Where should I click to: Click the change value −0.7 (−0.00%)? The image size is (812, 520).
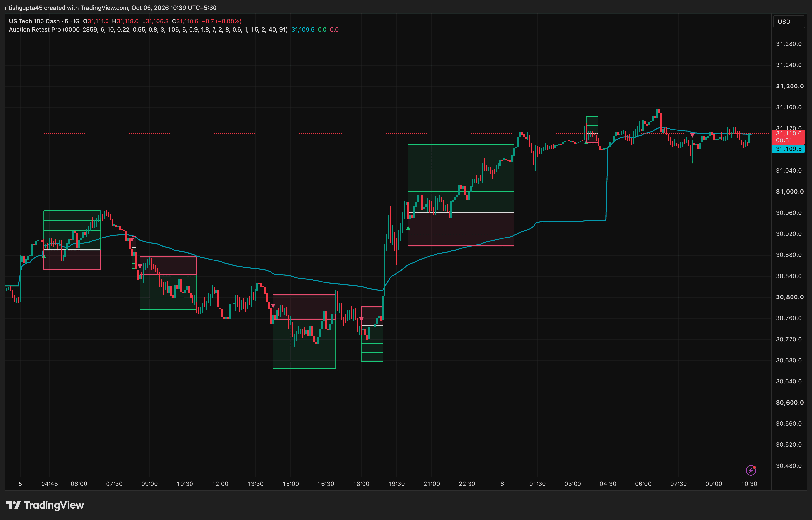[x=221, y=21]
